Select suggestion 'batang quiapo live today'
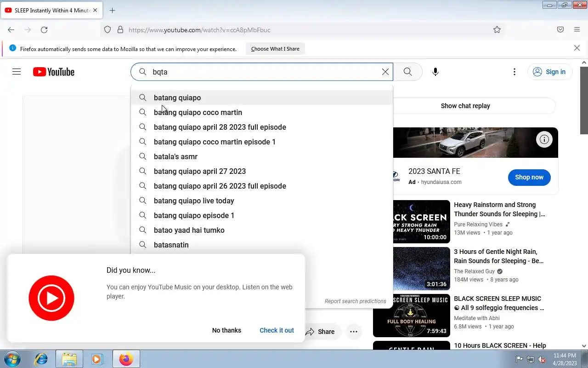 click(262, 201)
